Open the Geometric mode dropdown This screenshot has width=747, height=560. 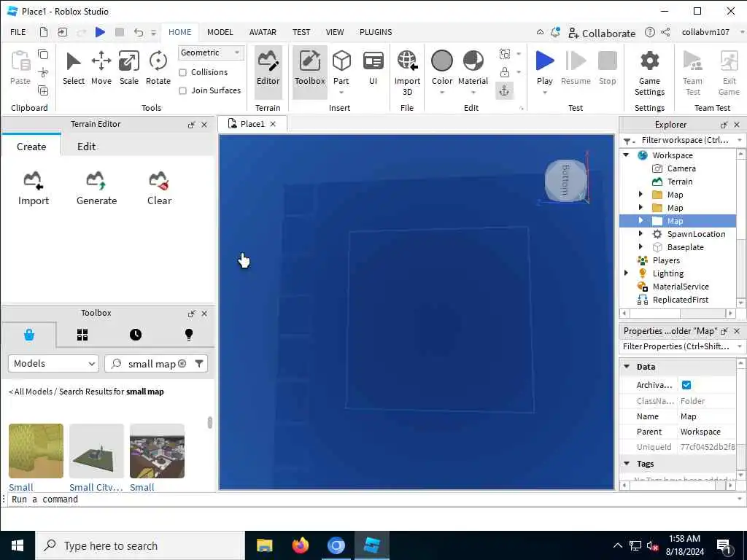tap(211, 52)
